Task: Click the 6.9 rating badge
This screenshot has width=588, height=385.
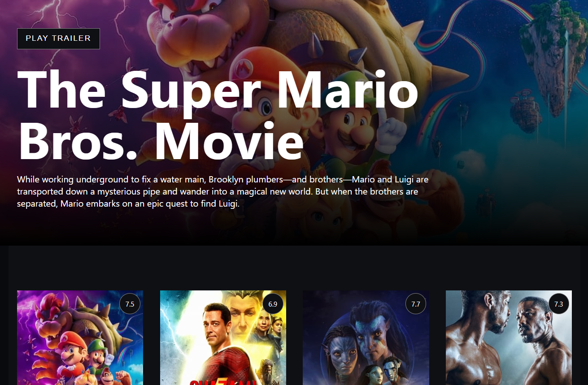Action: click(273, 304)
